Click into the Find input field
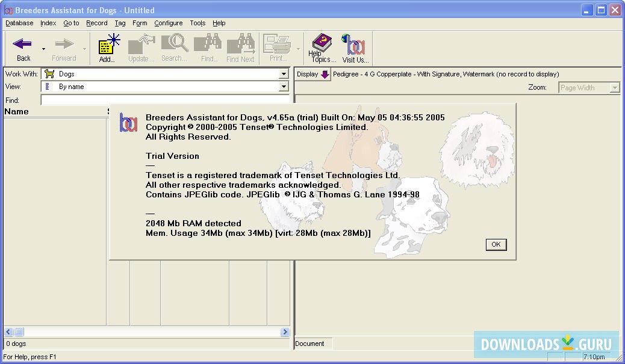 pos(165,100)
